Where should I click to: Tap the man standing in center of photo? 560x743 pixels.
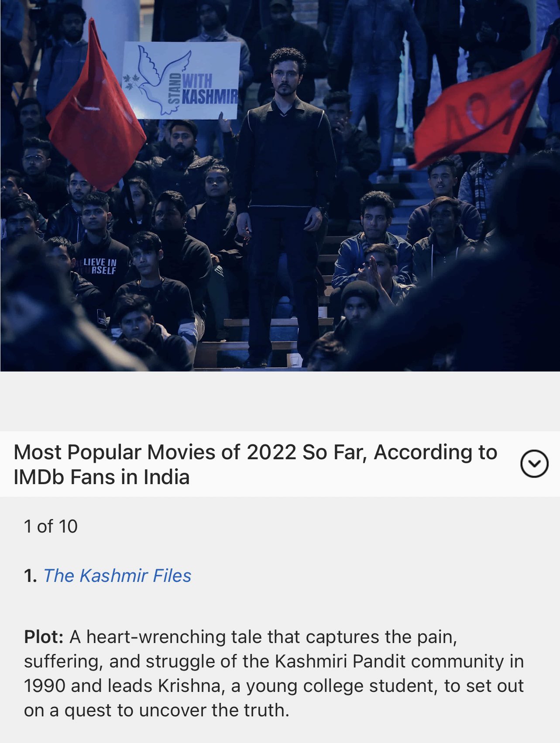[285, 207]
